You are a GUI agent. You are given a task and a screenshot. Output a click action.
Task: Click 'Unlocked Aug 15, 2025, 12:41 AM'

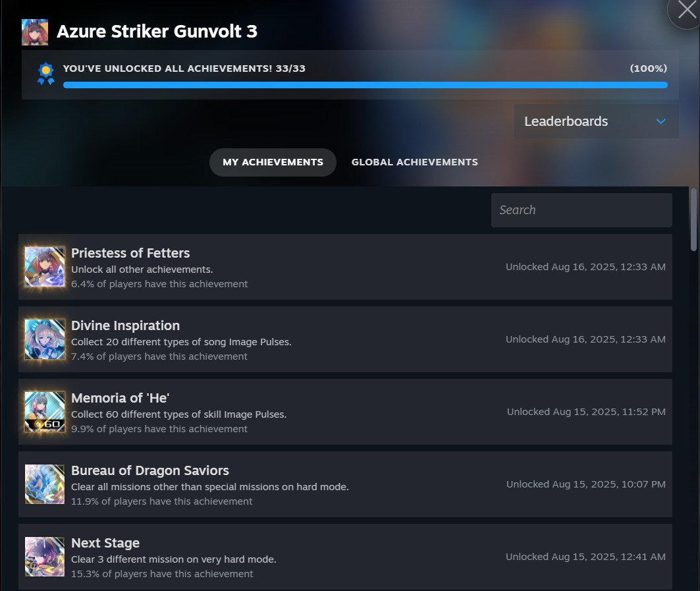point(585,557)
